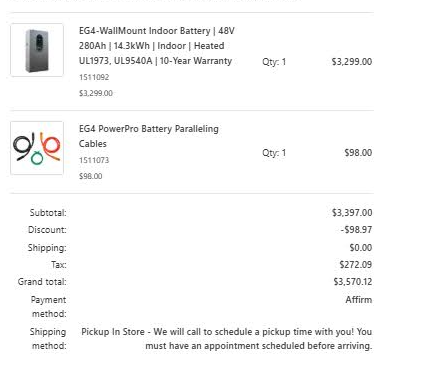
Task: Click the EG4-WallMount Indoor Battery title
Action: pyautogui.click(x=157, y=46)
